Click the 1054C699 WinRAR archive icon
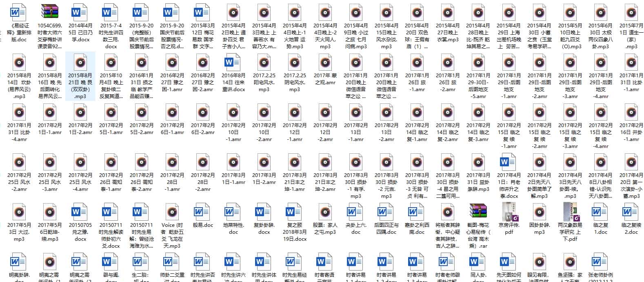 pos(49,13)
